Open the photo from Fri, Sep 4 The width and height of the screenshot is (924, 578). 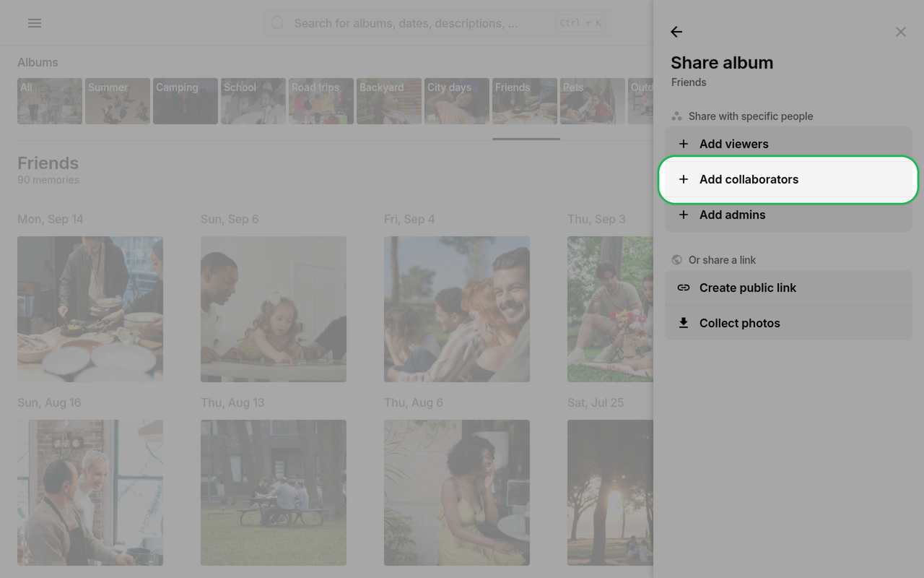click(457, 309)
